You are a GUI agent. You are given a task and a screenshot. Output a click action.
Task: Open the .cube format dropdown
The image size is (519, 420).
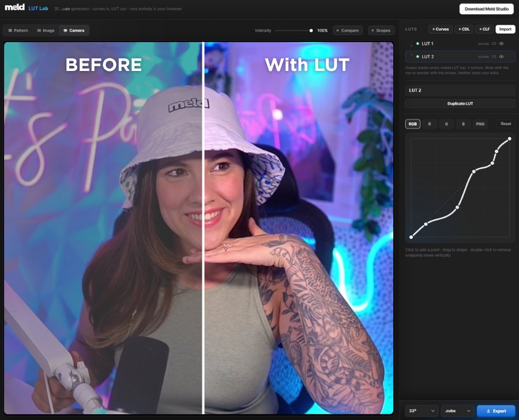click(x=457, y=411)
